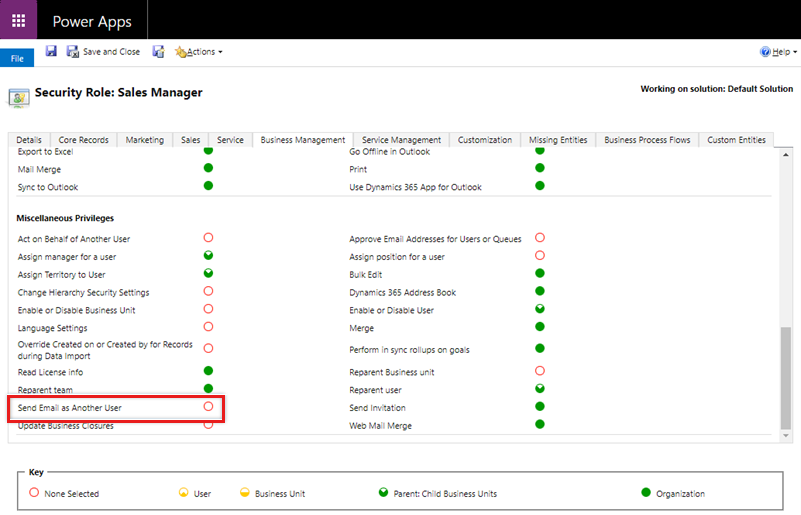Image resolution: width=801 pixels, height=515 pixels.
Task: Click the Security Role entity icon
Action: tap(19, 96)
